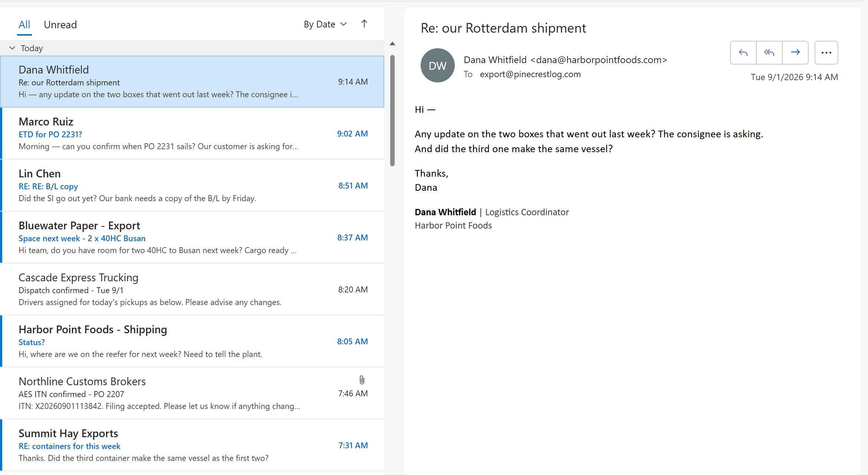Open the By Date sort dropdown

(x=325, y=24)
